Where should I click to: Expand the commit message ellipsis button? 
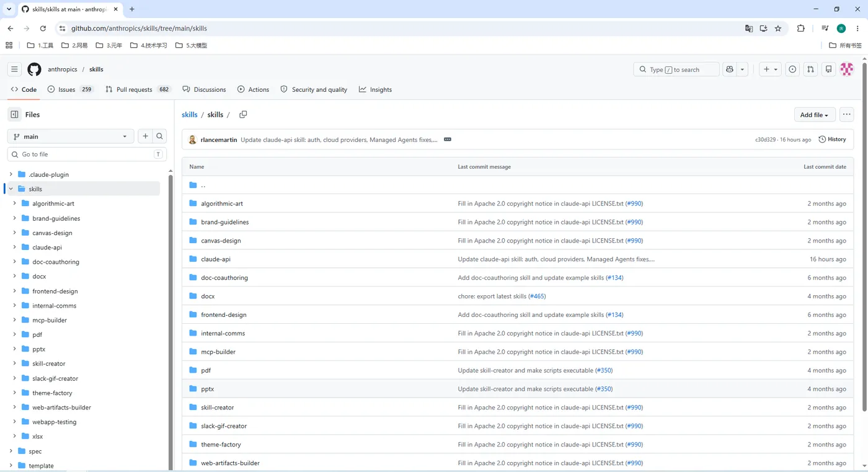coord(448,140)
